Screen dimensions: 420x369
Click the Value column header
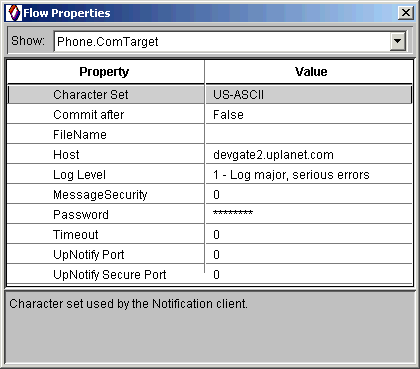click(309, 72)
